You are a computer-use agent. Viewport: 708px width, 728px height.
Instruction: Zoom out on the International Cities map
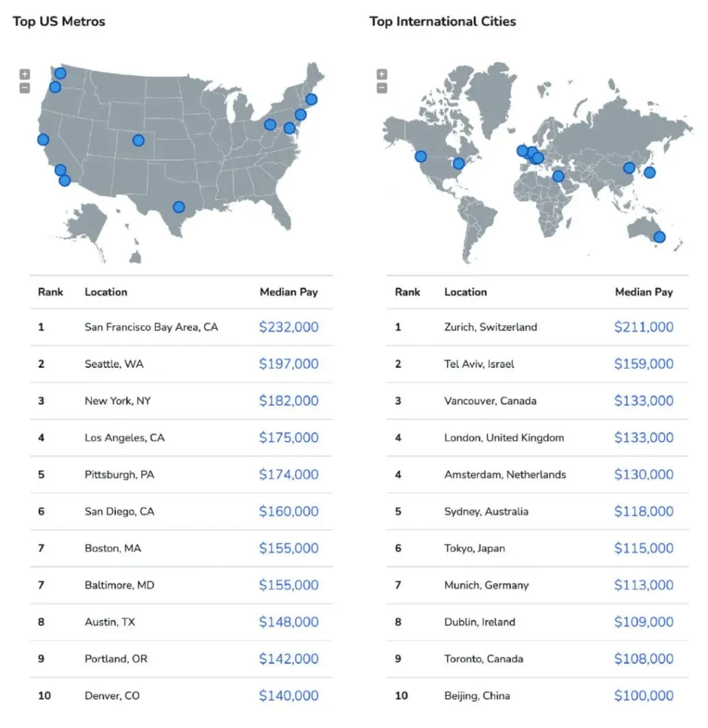point(382,88)
